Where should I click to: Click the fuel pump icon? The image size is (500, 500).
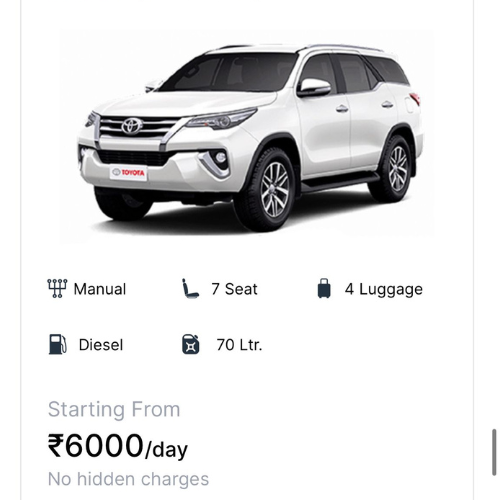[58, 344]
